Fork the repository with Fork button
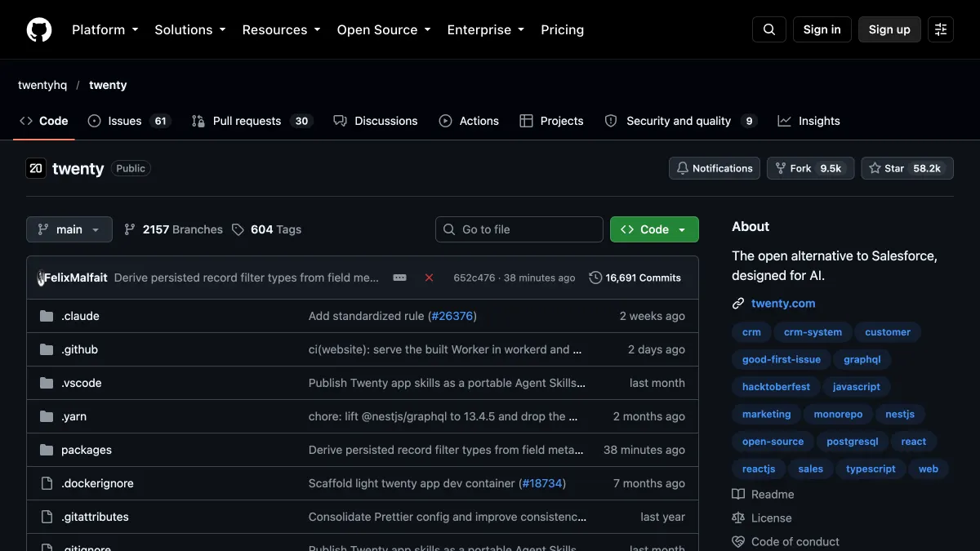Screen dimensions: 980x551 810,168
